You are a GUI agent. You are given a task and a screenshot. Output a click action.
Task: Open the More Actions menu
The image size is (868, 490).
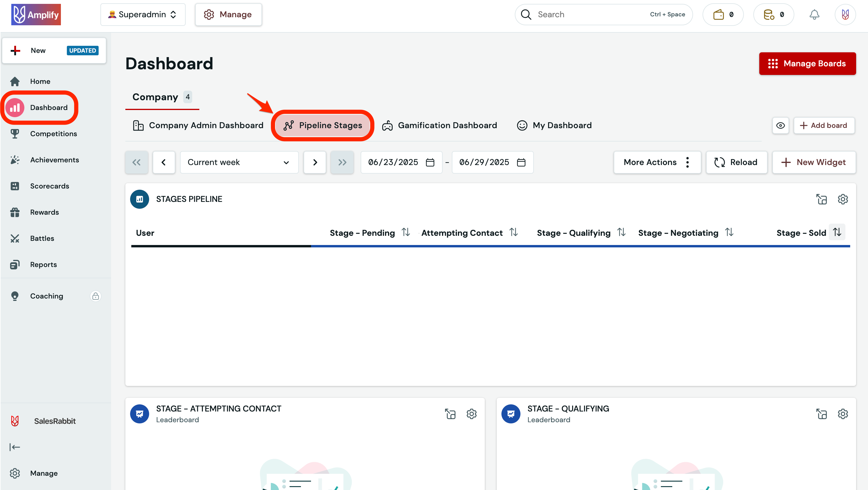pyautogui.click(x=657, y=162)
